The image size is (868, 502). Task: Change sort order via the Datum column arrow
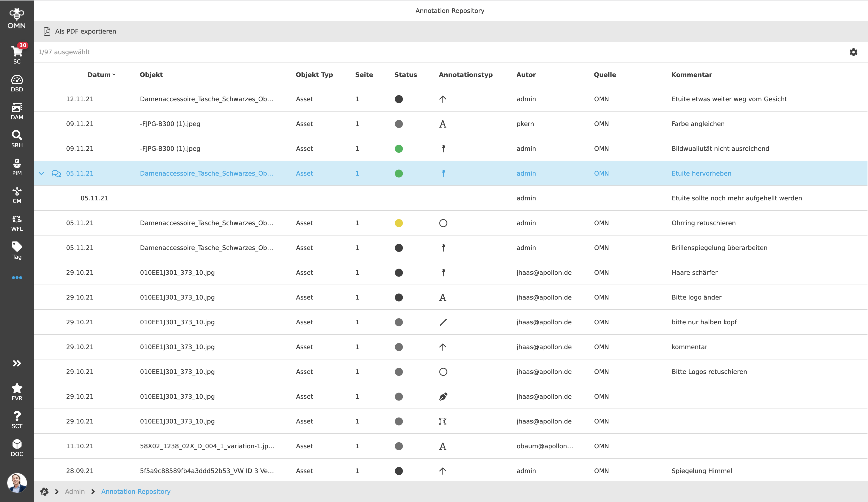pyautogui.click(x=114, y=75)
